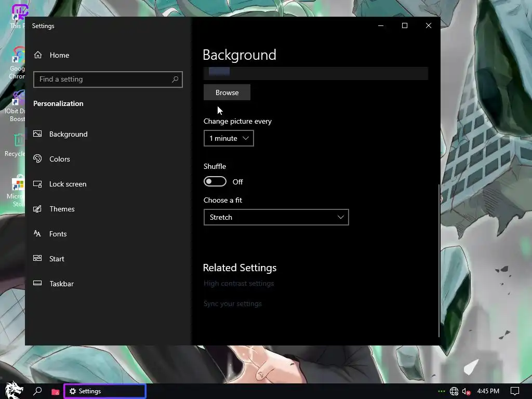Image resolution: width=532 pixels, height=399 pixels.
Task: Click the 4:45 PM clock
Action: tap(488, 391)
